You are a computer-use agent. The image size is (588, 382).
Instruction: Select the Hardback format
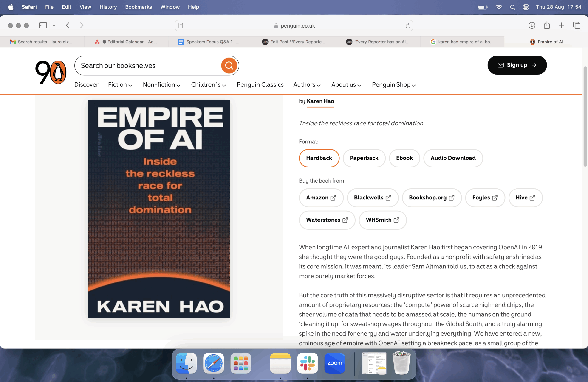tap(319, 158)
